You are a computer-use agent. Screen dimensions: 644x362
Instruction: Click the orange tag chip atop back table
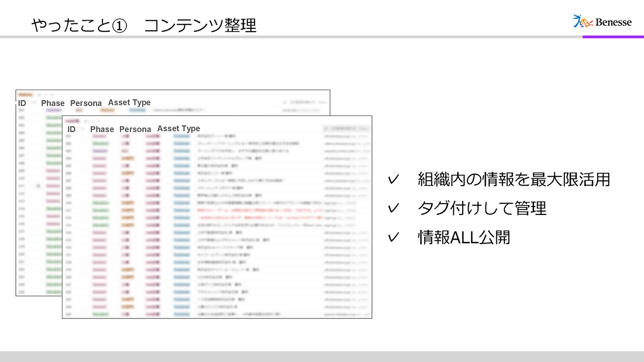click(25, 94)
